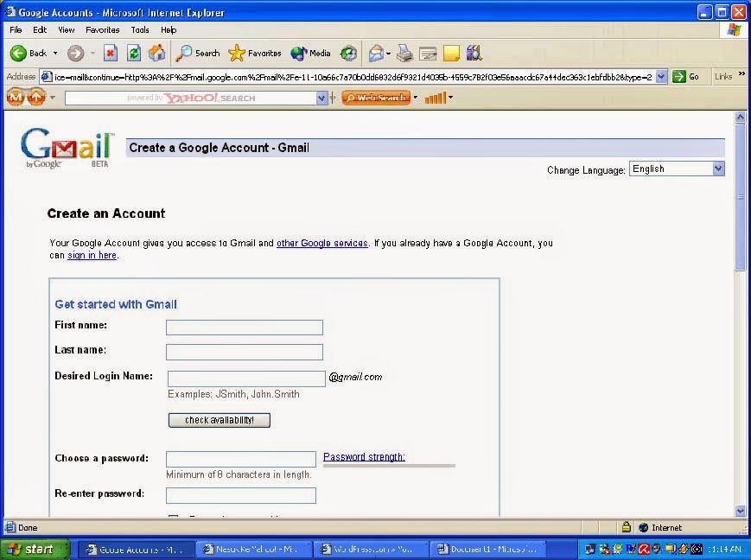Viewport: 751px width, 560px height.
Task: Click the Mail envelope icon
Action: tap(377, 54)
